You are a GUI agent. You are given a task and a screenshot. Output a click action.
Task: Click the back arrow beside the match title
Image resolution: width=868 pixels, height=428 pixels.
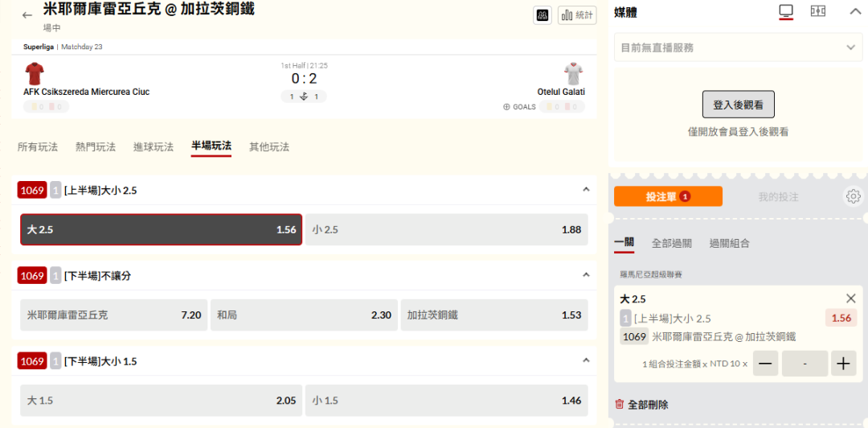pos(27,15)
